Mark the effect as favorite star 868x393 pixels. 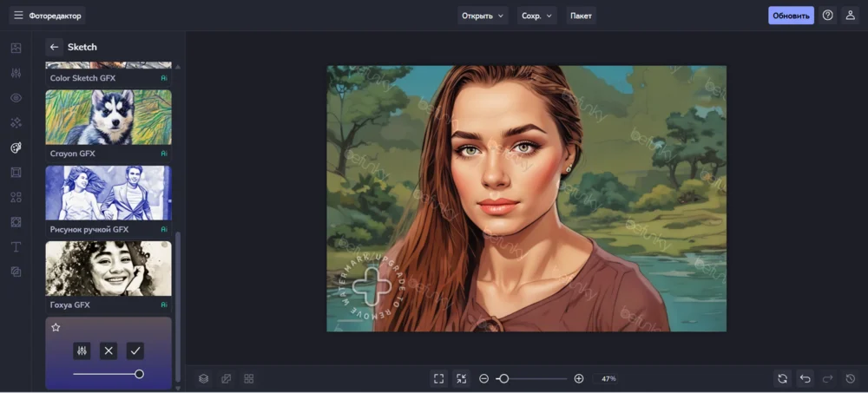pyautogui.click(x=56, y=327)
